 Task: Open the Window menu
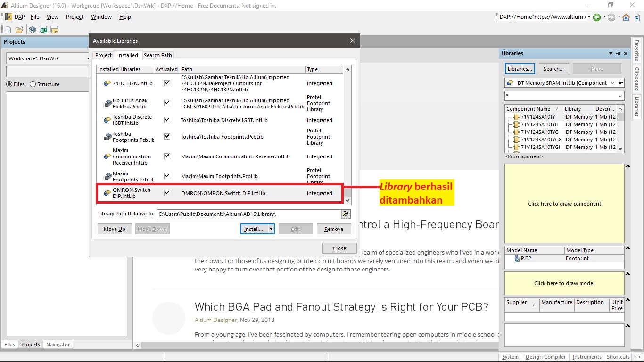tap(101, 17)
